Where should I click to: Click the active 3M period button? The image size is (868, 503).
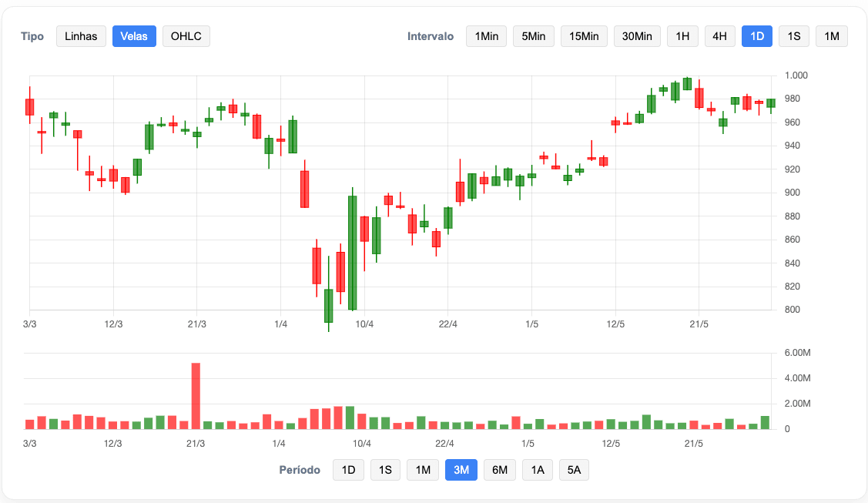tap(461, 470)
